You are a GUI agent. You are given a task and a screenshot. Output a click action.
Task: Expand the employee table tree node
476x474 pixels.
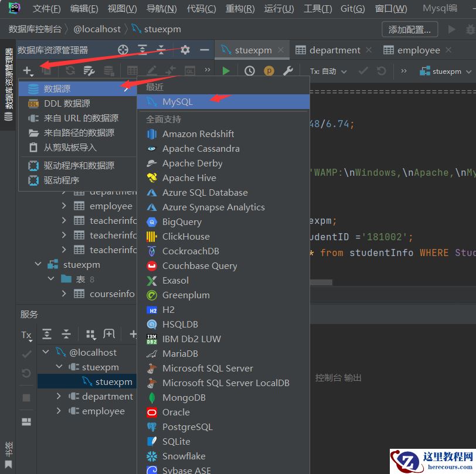(64, 206)
